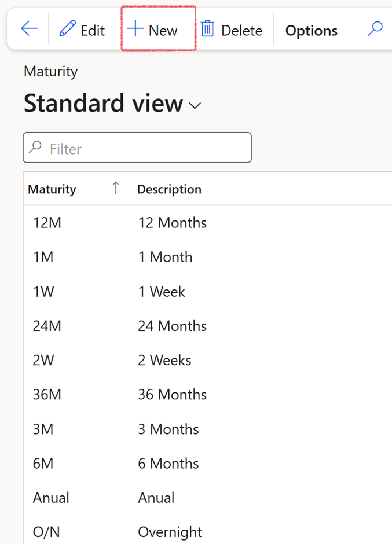Open search with the magnifier icon in the toolbar

click(x=375, y=29)
